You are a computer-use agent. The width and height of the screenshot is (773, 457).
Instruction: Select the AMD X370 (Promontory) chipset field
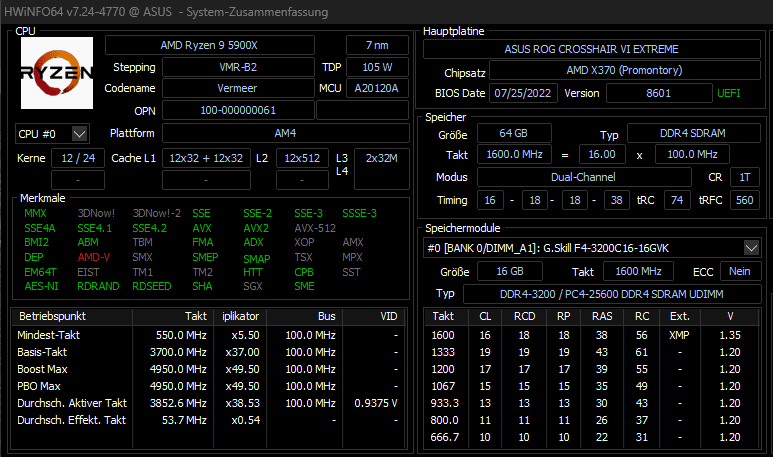(625, 70)
